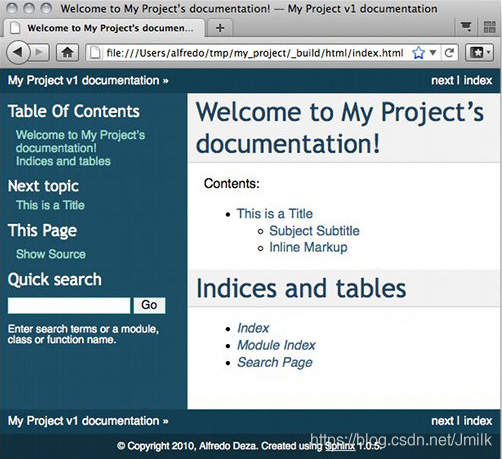Open the 'This is a Title' contents link
Image resolution: width=502 pixels, height=459 pixels.
point(275,214)
